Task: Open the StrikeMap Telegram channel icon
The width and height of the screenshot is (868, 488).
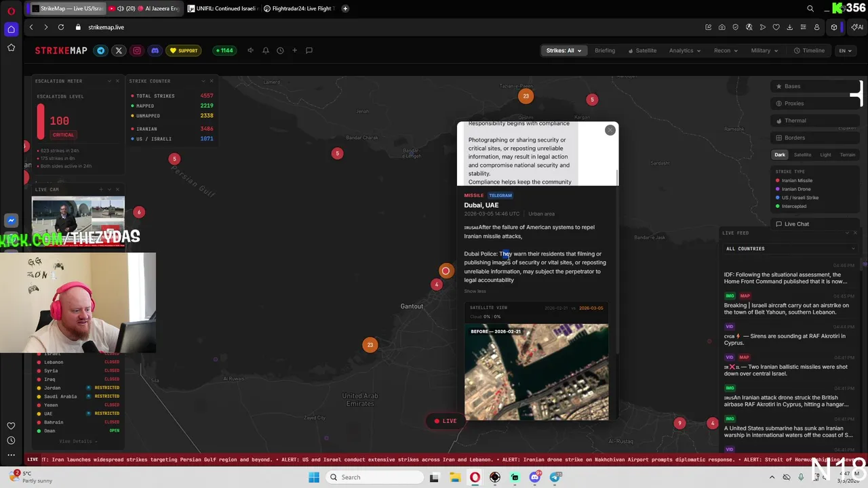Action: coord(101,50)
